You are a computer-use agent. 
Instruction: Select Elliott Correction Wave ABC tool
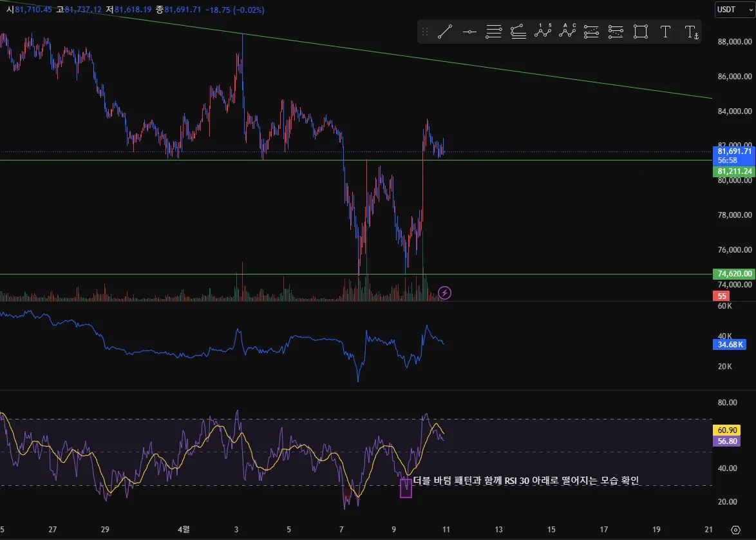click(x=567, y=32)
